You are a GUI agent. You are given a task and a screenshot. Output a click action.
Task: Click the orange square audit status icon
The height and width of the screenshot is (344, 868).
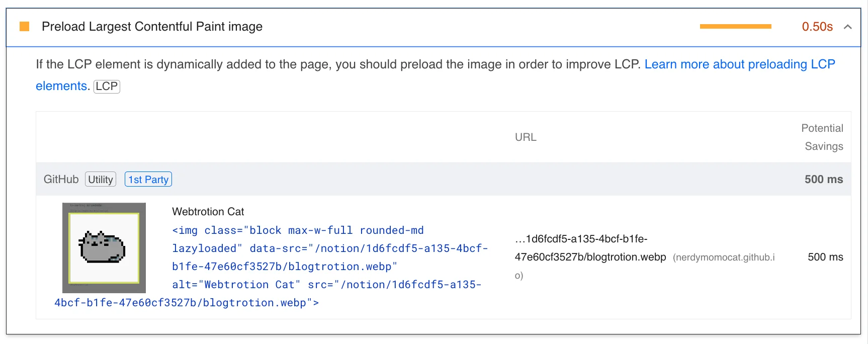pyautogui.click(x=24, y=27)
